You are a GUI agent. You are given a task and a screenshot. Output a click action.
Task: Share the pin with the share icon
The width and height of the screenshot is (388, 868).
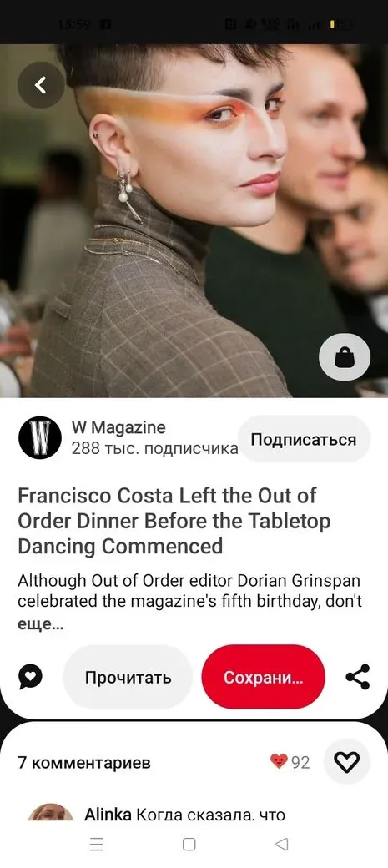coord(358,677)
